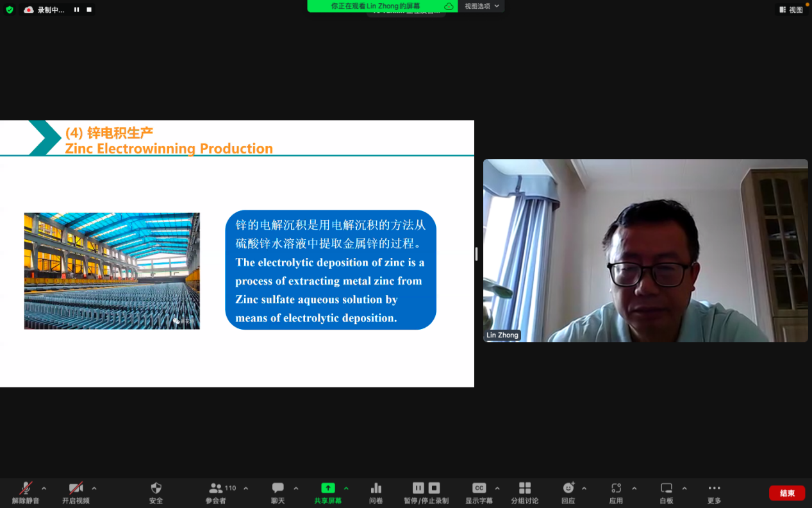Open the 回应 reactions icon
Viewport: 812px width, 508px height.
[x=568, y=488]
